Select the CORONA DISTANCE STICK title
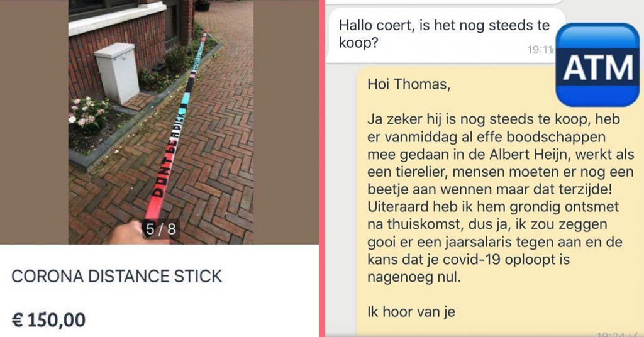The width and height of the screenshot is (644, 337). point(116,276)
